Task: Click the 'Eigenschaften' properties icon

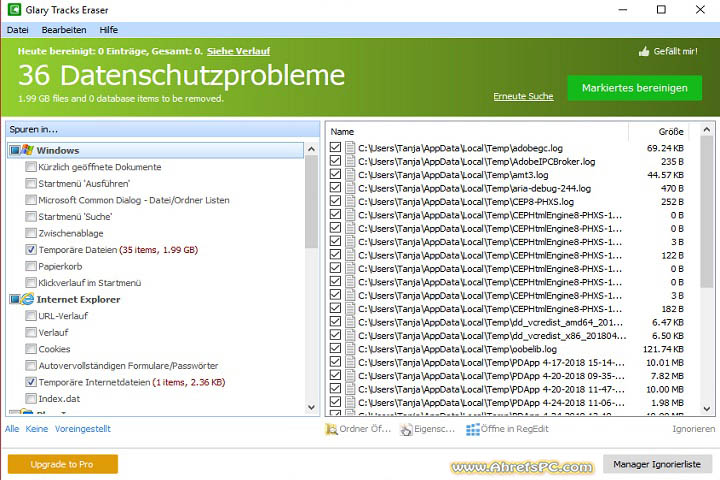Action: [x=406, y=429]
